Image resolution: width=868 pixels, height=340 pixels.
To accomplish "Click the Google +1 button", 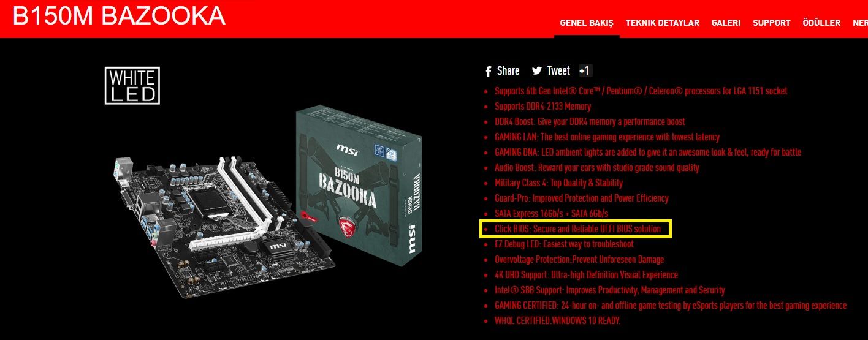I will click(585, 71).
